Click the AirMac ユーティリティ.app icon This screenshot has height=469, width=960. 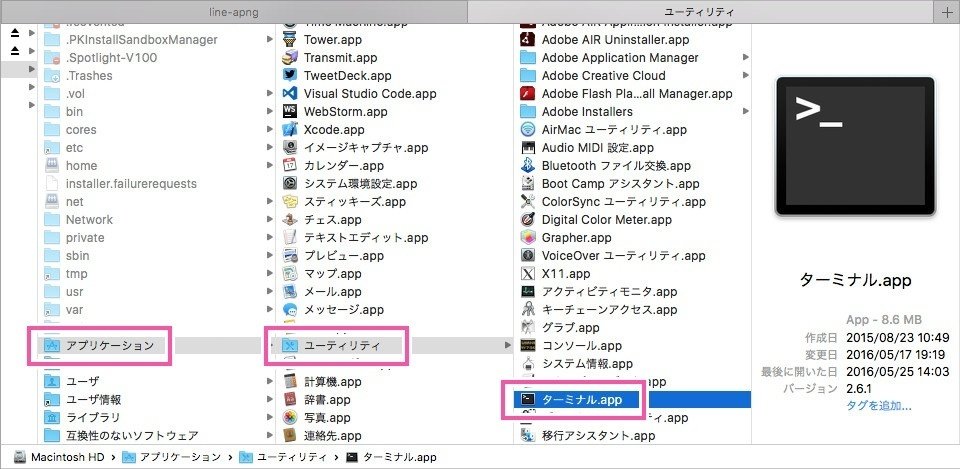pyautogui.click(x=527, y=130)
